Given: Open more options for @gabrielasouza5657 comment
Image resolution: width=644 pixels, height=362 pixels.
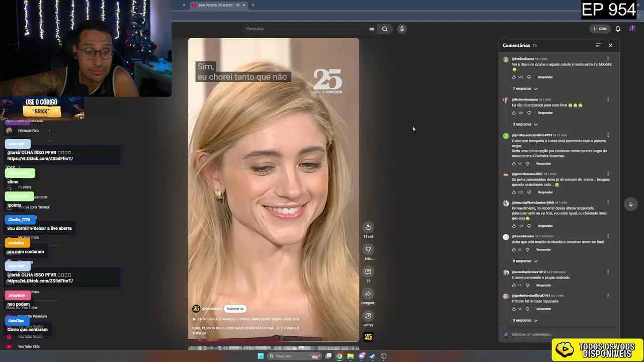Looking at the screenshot, I should 608,174.
